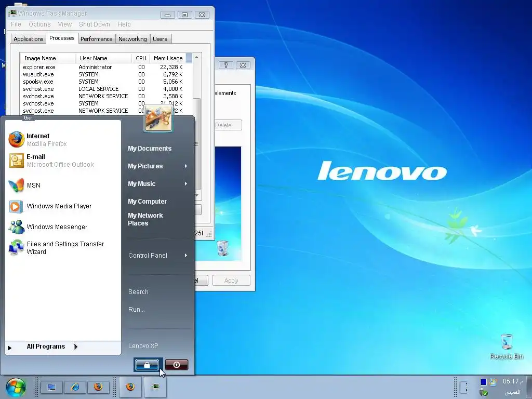Image resolution: width=532 pixels, height=399 pixels.
Task: Launch MSN from the Start menu
Action: coord(24,185)
